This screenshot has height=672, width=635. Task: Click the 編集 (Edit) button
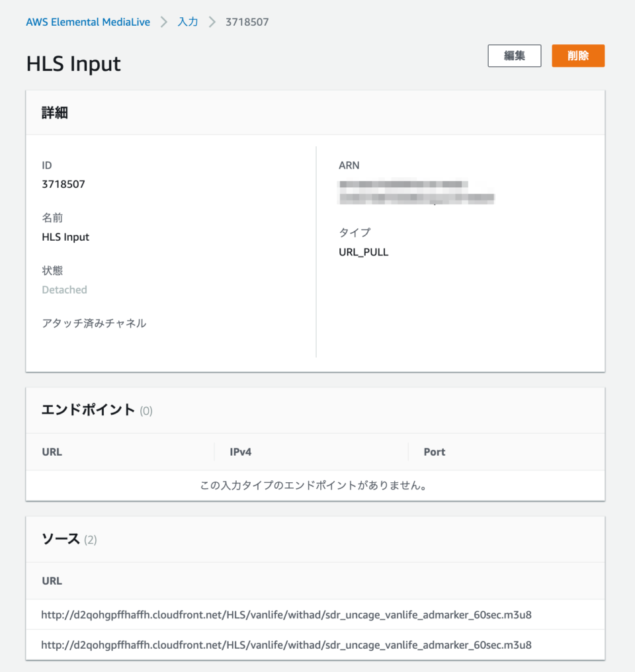(x=514, y=56)
